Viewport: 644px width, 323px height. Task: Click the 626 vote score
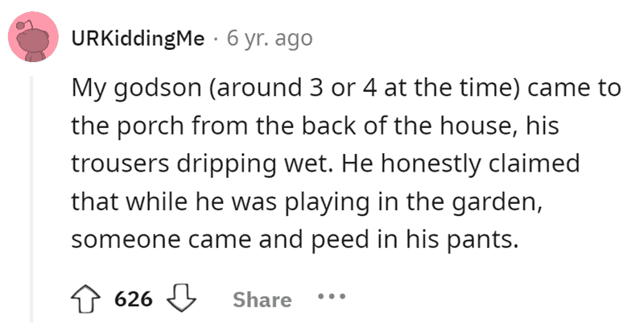point(133,300)
